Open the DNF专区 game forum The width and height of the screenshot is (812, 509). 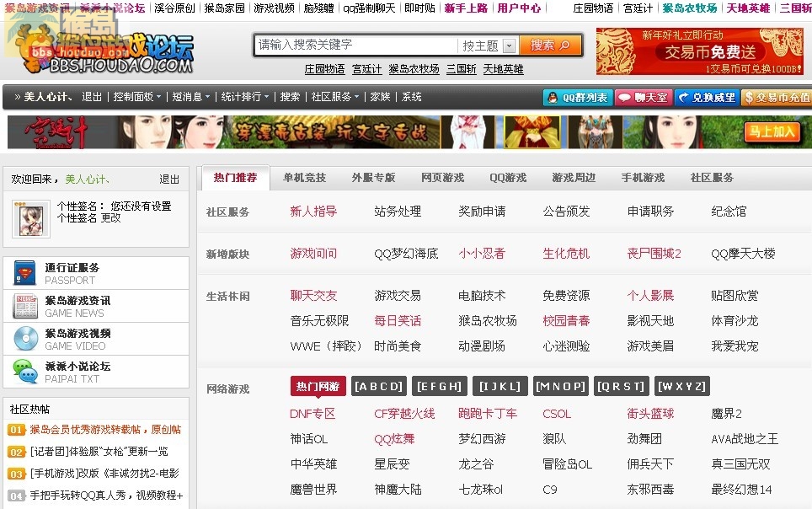313,414
